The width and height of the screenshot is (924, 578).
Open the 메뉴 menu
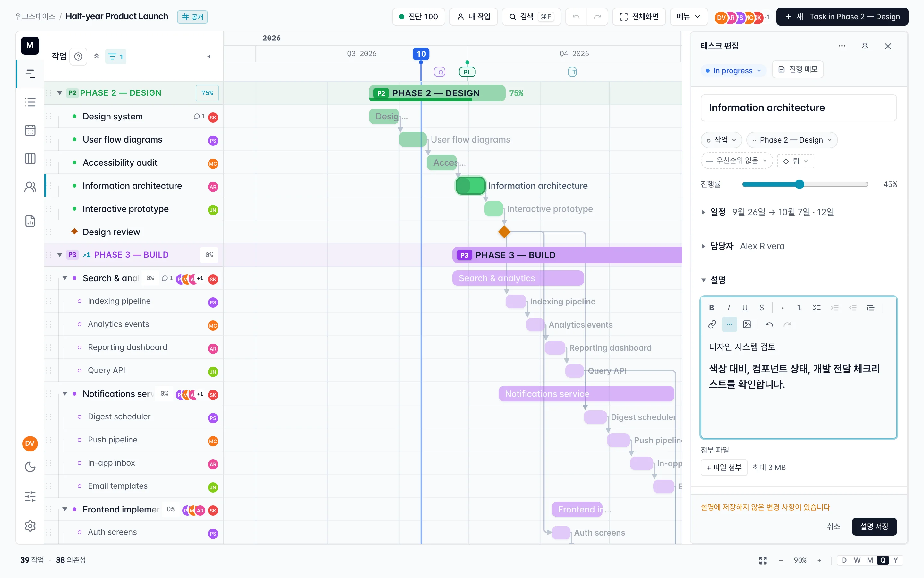(x=689, y=16)
